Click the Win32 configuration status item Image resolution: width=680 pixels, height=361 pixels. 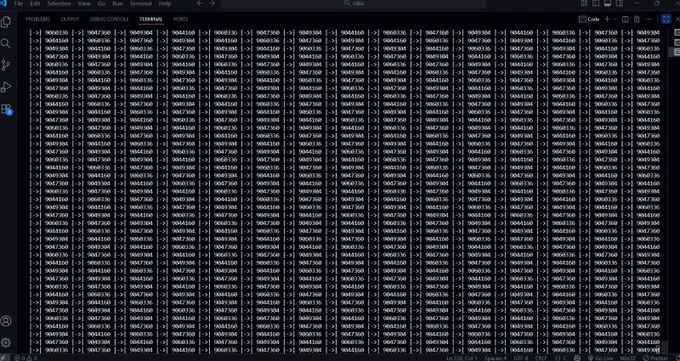[x=628, y=358]
